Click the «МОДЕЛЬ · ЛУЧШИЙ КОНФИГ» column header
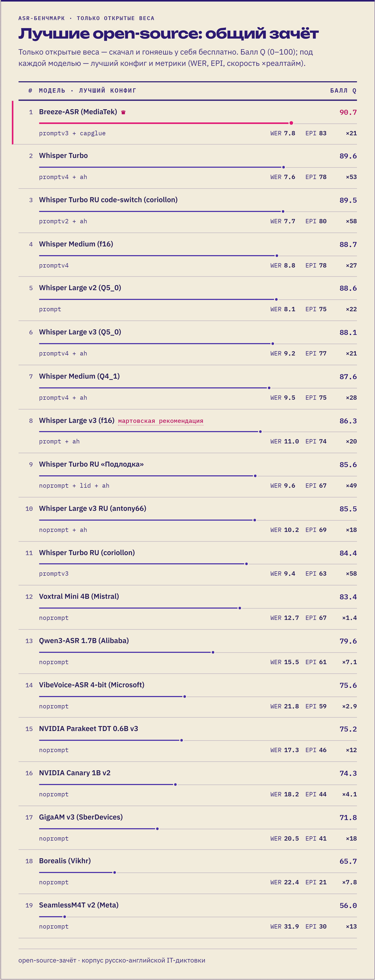The width and height of the screenshot is (375, 980). [x=87, y=91]
